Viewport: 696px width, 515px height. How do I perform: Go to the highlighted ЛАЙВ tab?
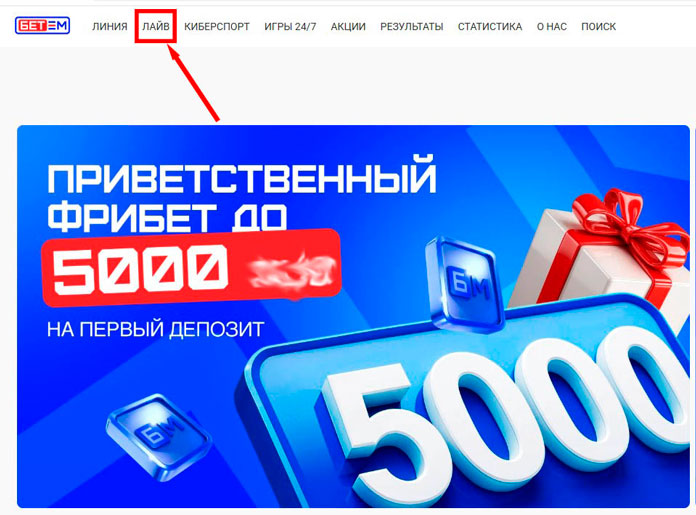(x=156, y=27)
